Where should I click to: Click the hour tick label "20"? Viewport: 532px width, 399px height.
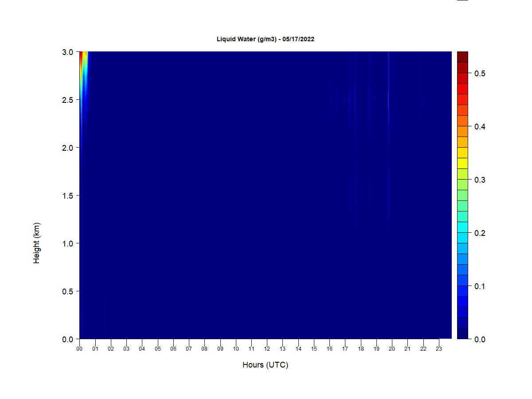[x=392, y=349]
